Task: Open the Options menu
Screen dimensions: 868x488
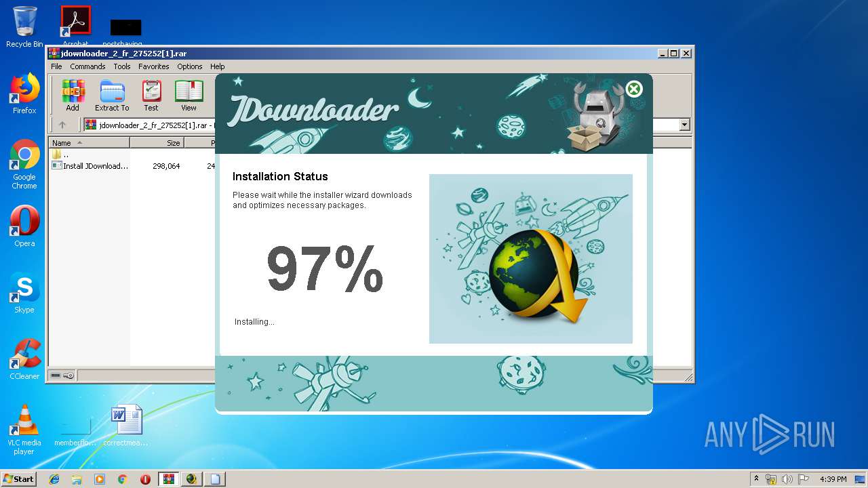Action: [x=190, y=66]
